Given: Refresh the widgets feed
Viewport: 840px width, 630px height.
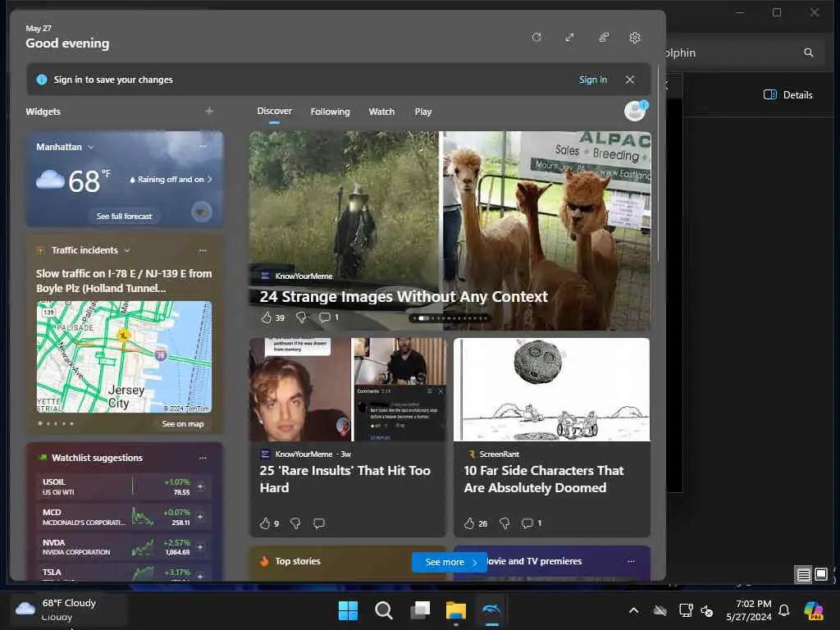Looking at the screenshot, I should 536,38.
